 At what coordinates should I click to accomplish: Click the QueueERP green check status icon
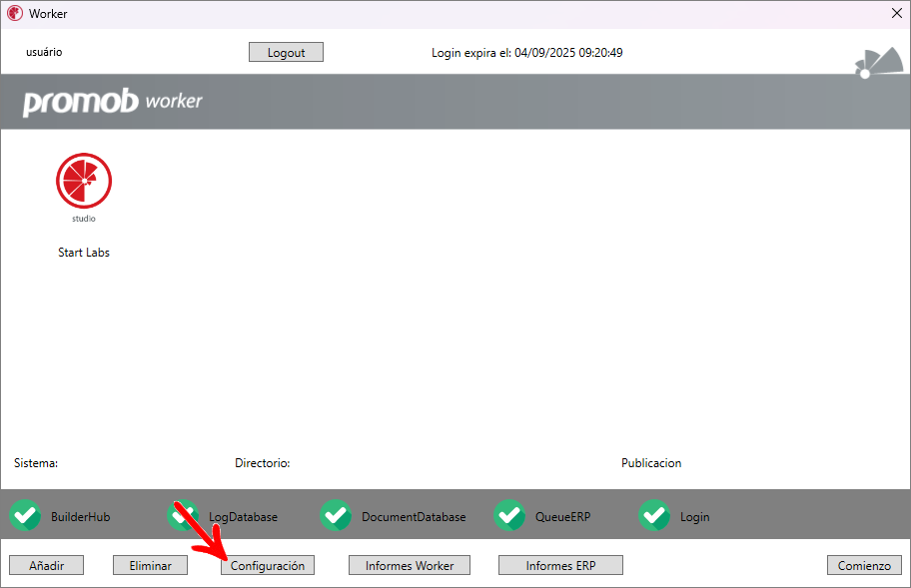click(509, 515)
